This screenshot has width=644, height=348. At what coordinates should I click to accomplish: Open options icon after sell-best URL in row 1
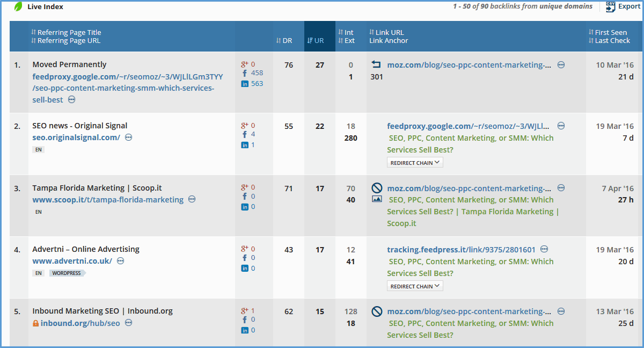(x=71, y=100)
